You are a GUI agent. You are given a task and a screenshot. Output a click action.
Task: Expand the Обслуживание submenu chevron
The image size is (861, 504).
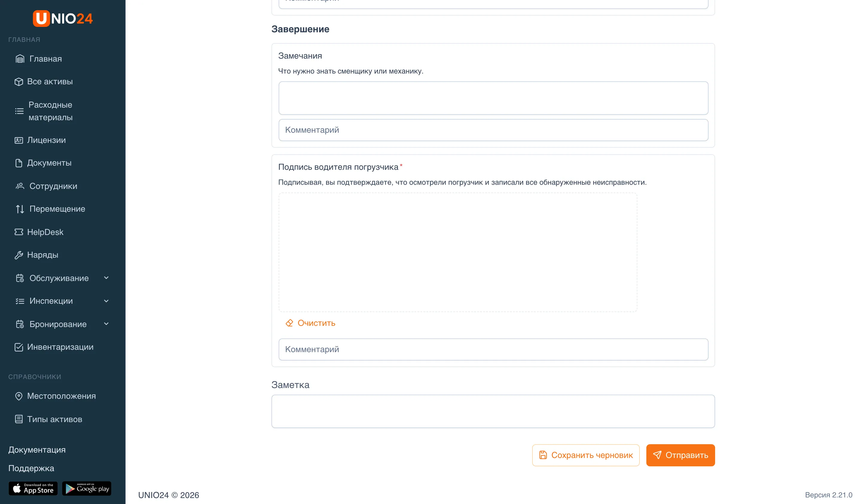tap(106, 278)
